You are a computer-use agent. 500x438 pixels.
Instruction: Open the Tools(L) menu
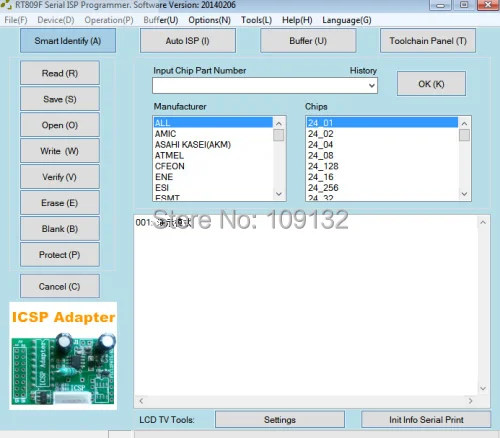(256, 20)
